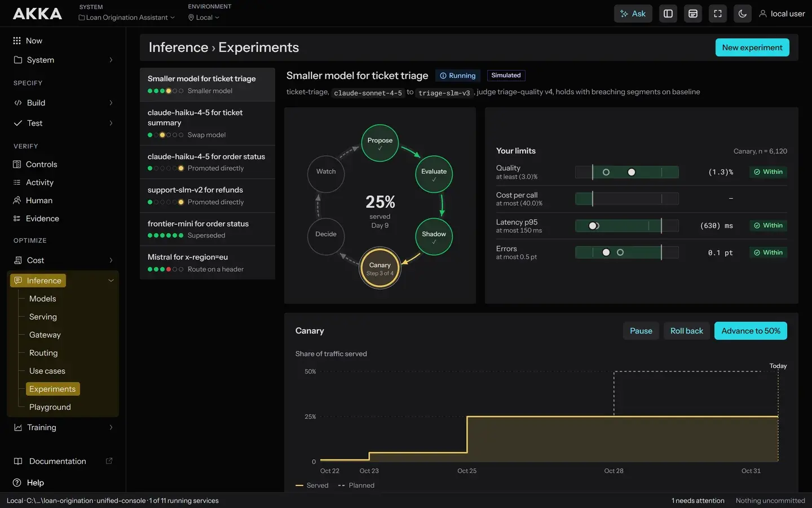
Task: Toggle the sidebar panel layout icon
Action: point(668,14)
